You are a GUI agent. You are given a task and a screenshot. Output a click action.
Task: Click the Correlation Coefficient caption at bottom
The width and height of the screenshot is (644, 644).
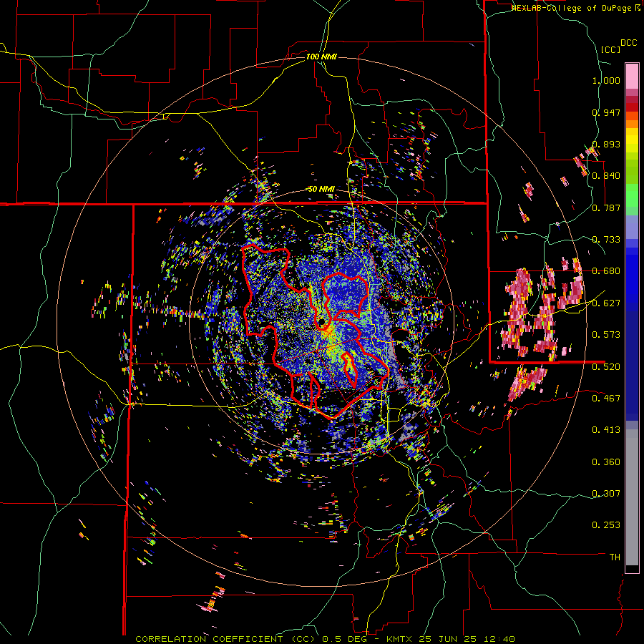click(x=325, y=639)
